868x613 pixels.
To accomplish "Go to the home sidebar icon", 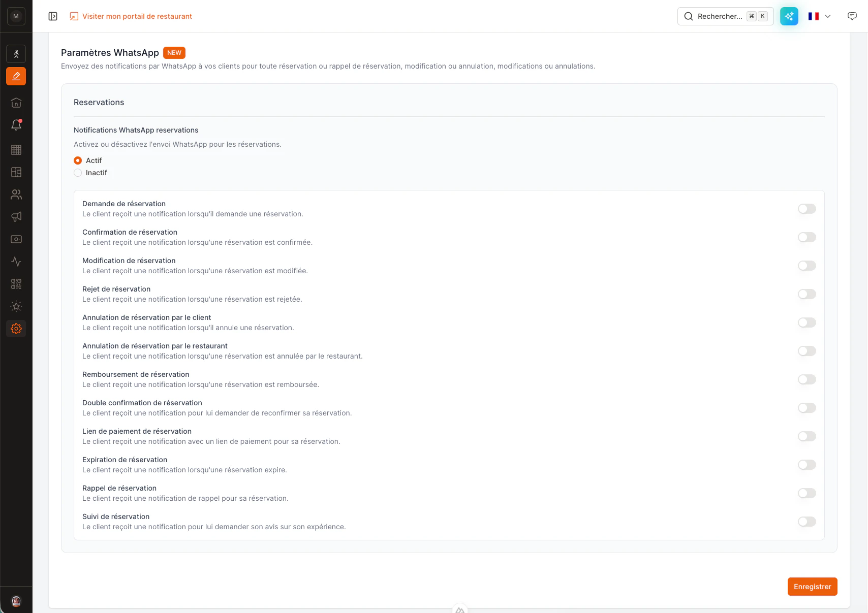I will coord(16,103).
